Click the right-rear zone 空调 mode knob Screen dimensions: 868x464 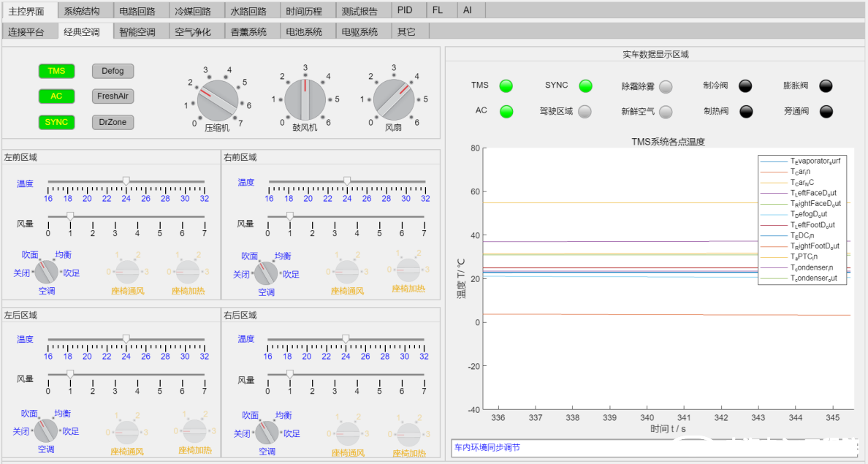click(267, 433)
